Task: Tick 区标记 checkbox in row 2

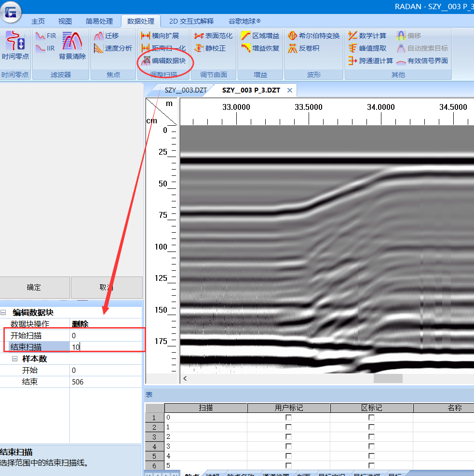Action: click(x=371, y=427)
